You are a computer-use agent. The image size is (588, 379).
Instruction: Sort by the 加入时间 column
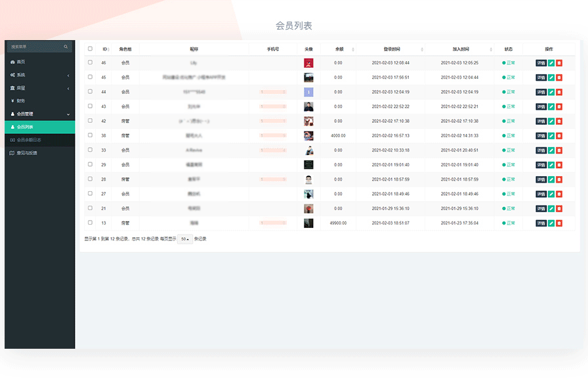point(460,49)
